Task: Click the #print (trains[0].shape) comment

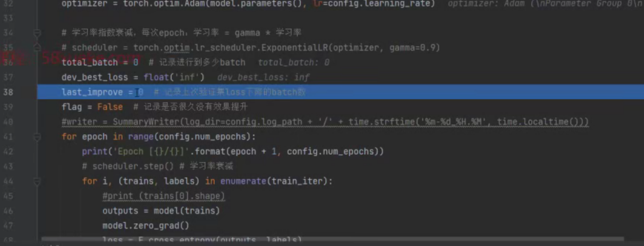Action: 163,196
